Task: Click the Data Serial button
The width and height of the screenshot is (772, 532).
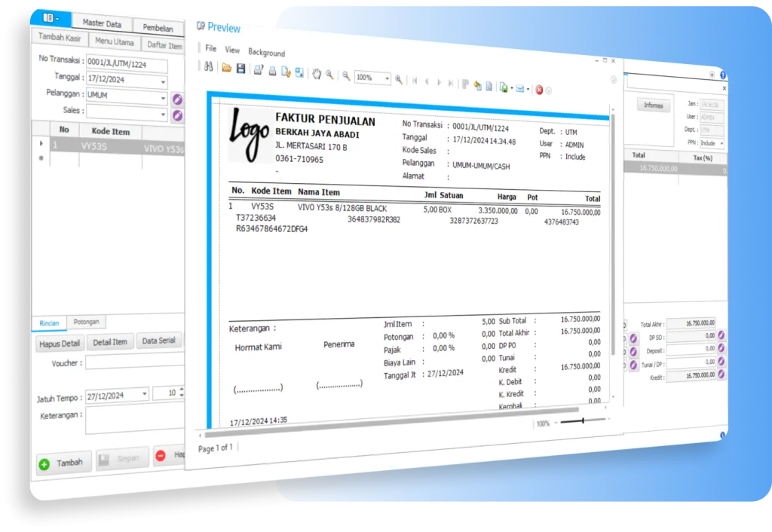Action: [158, 340]
